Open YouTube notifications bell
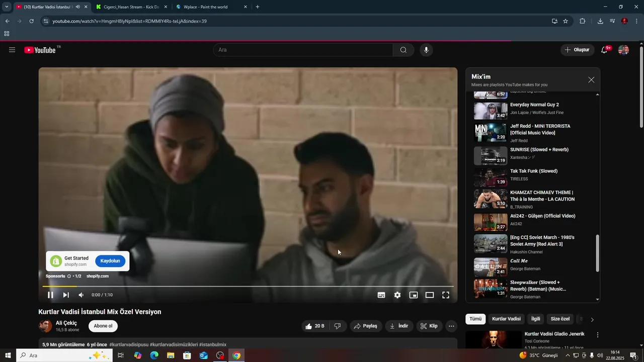Viewport: 644px width, 362px height. click(x=605, y=50)
